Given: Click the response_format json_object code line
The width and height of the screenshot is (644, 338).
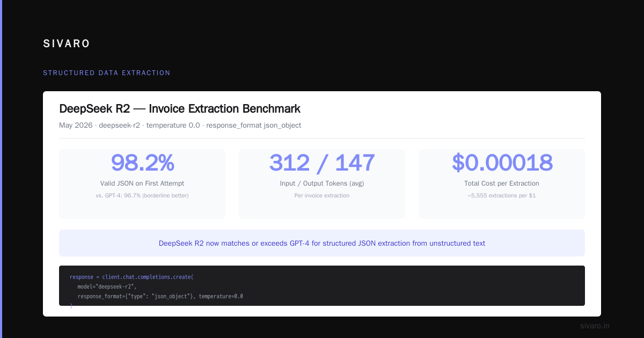Looking at the screenshot, I should coord(160,296).
